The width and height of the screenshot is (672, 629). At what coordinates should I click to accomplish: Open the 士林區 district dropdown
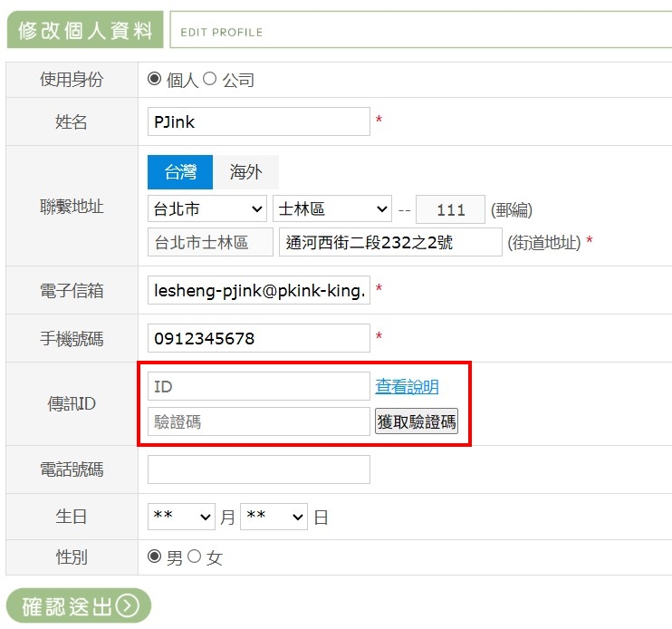[x=331, y=209]
